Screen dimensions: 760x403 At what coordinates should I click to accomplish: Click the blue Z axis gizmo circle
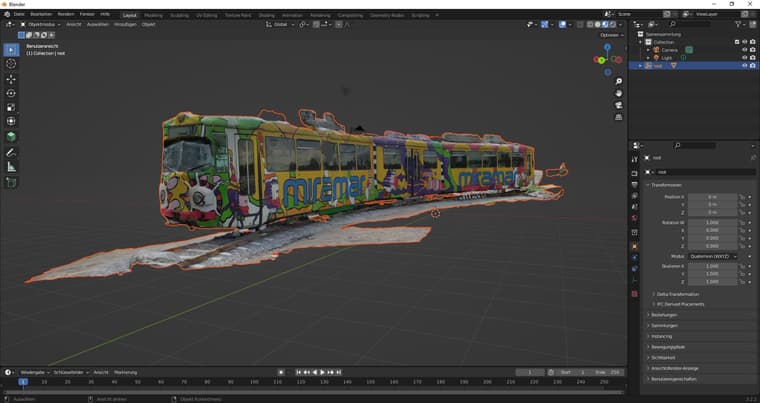point(607,47)
